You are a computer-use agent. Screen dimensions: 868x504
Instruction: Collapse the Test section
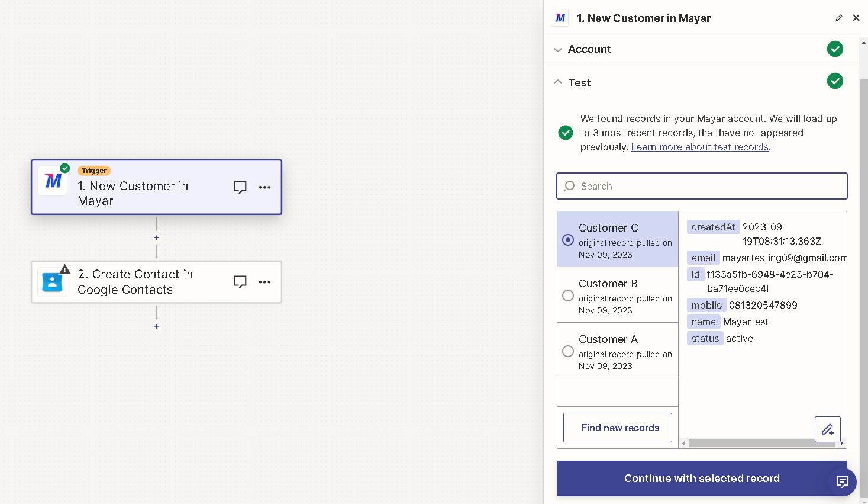point(701,83)
